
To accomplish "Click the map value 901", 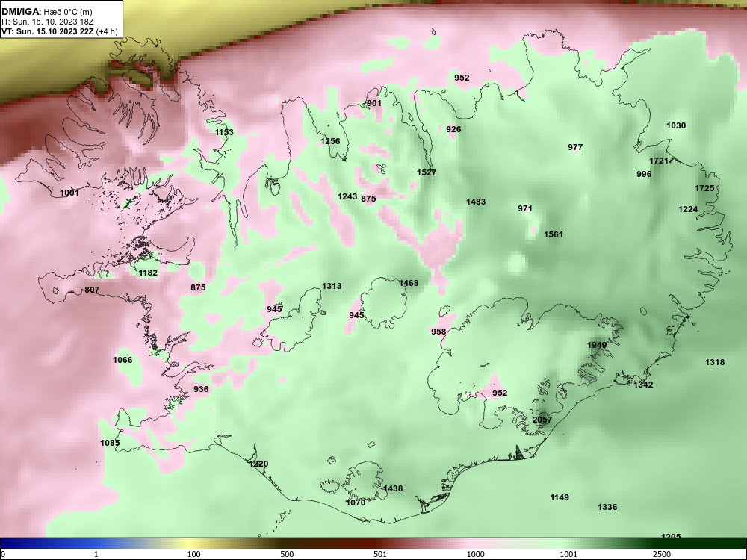I will coord(374,103).
